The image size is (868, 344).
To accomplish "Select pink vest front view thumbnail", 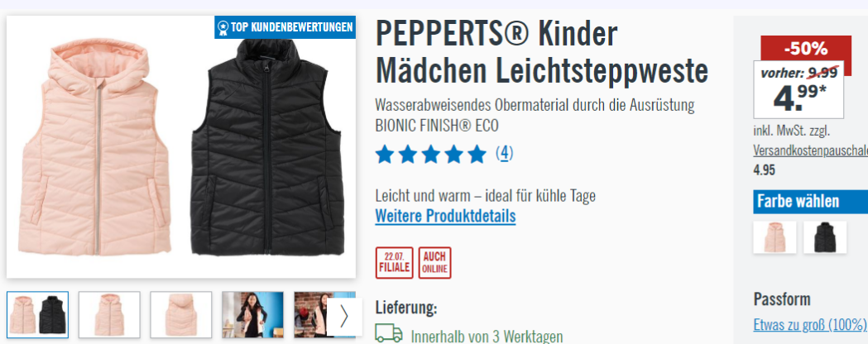I will [109, 315].
